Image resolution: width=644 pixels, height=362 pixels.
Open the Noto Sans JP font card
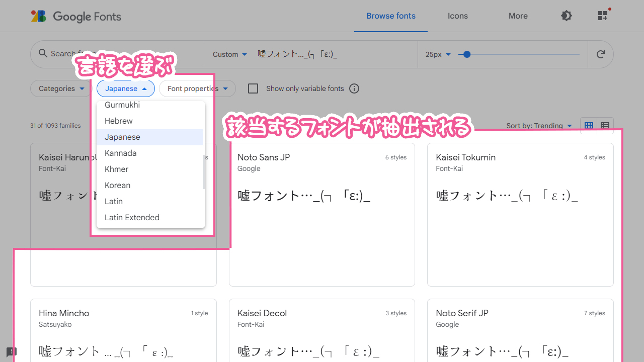click(322, 215)
